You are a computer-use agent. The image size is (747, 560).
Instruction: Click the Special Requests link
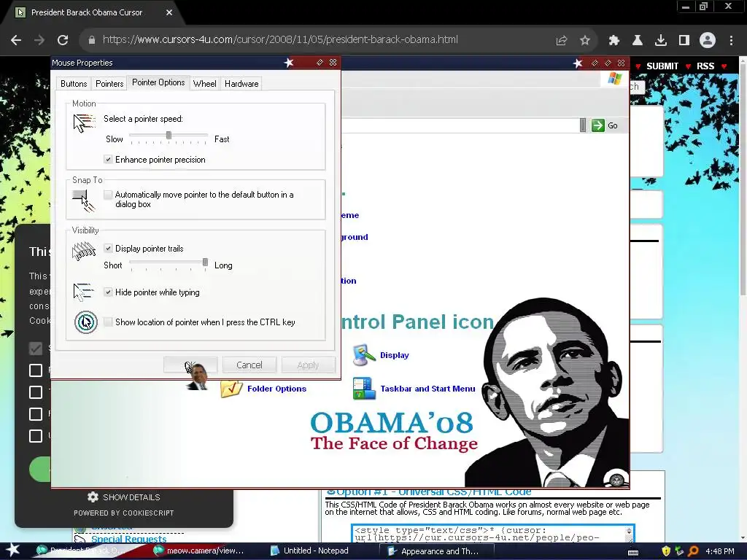128,539
